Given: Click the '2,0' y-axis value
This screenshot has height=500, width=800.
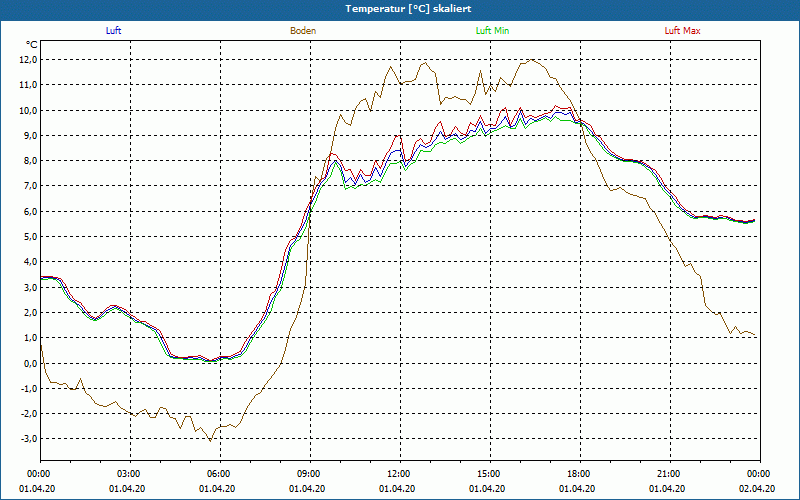Looking at the screenshot, I should [31, 312].
